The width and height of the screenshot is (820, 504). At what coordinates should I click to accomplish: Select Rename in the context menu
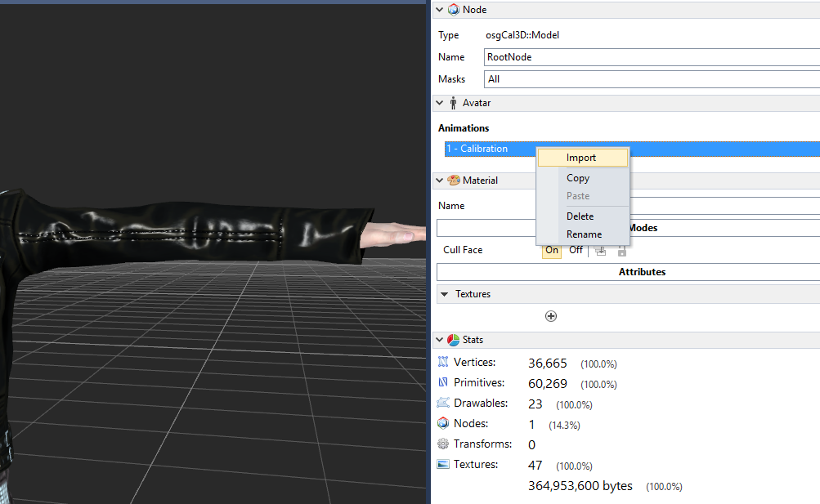(x=583, y=234)
